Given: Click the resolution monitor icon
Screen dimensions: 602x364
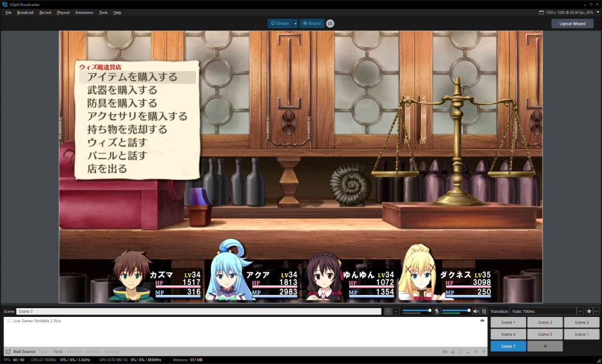Looking at the screenshot, I should click(x=541, y=13).
